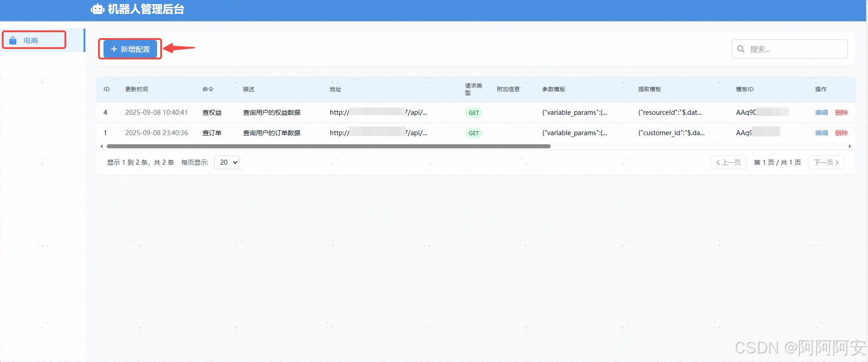Click the 查权益 command cell
Screen dimensions: 868x362
pos(212,113)
